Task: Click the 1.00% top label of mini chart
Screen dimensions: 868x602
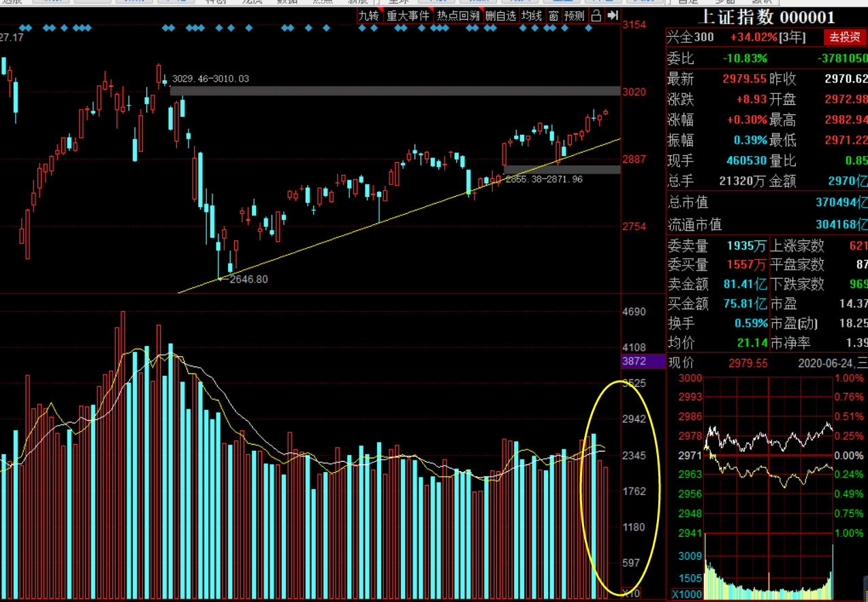Action: (x=850, y=378)
